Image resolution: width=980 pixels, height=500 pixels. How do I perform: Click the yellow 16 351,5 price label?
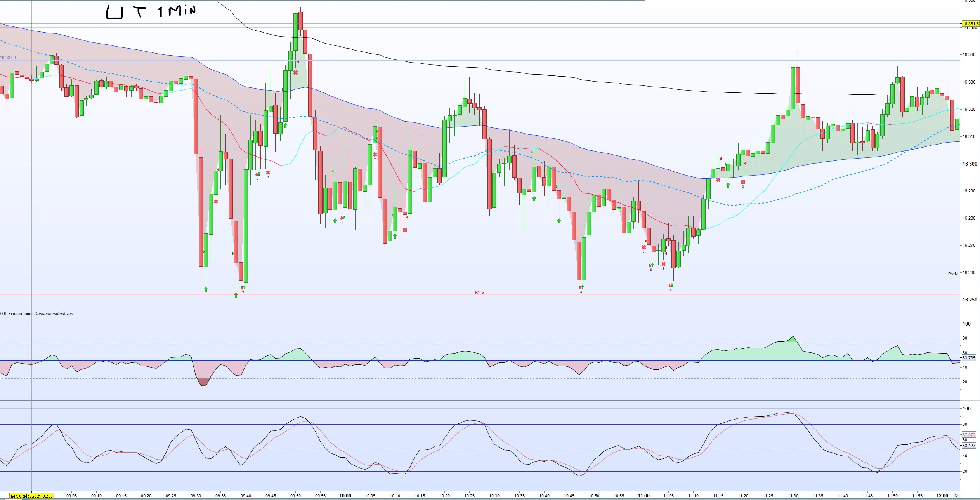tap(970, 24)
